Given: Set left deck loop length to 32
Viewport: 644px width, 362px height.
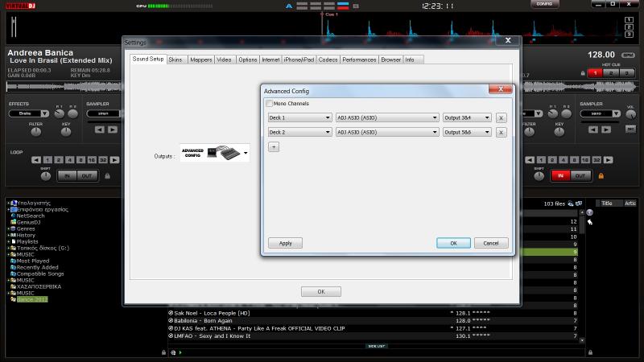Looking at the screenshot, I should coord(103,160).
